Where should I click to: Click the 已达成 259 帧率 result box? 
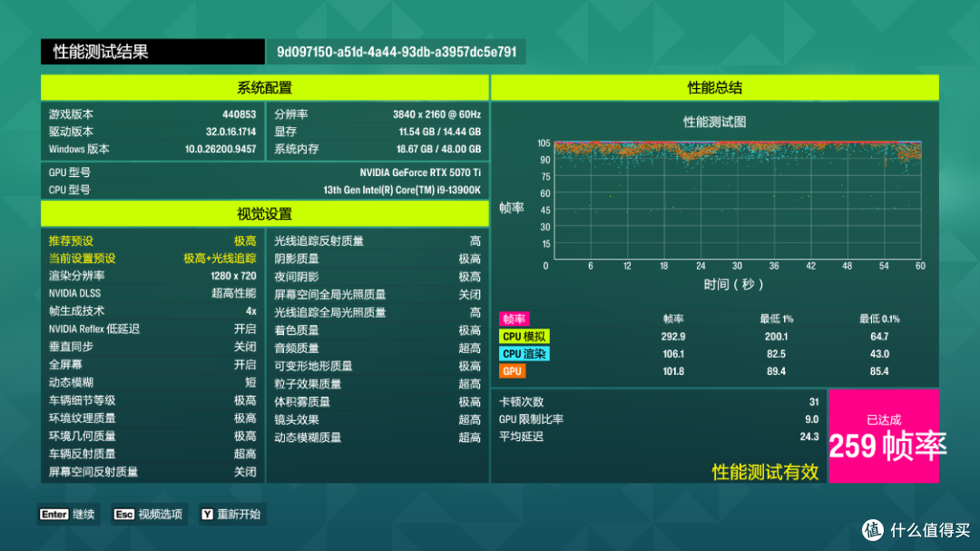(883, 436)
